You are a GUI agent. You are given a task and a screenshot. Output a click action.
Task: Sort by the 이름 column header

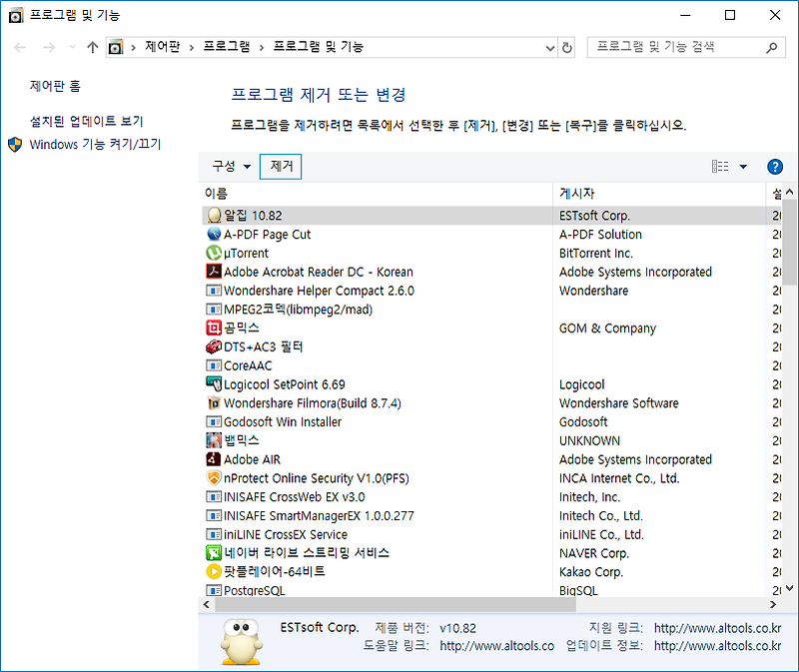216,194
